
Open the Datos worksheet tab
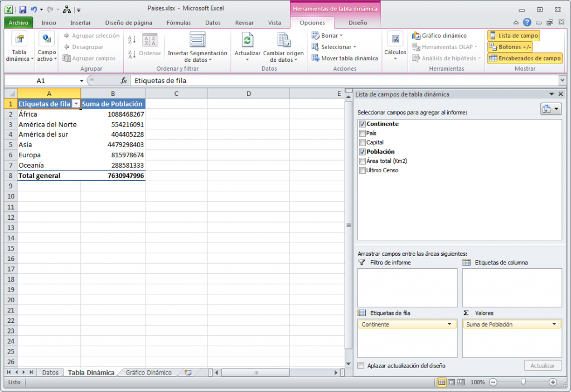point(50,372)
